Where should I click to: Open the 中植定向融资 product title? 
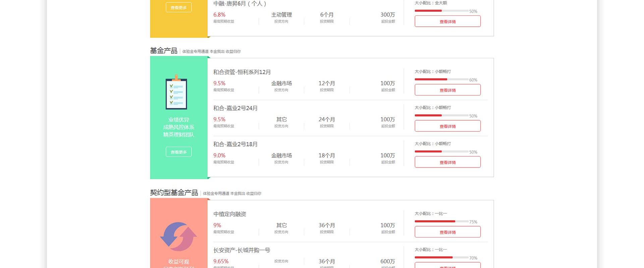tap(229, 214)
